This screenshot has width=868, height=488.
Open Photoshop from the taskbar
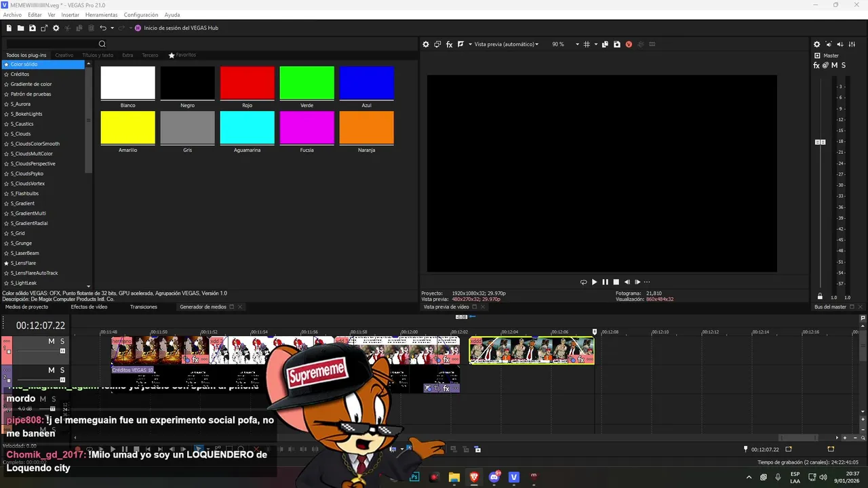(x=414, y=477)
